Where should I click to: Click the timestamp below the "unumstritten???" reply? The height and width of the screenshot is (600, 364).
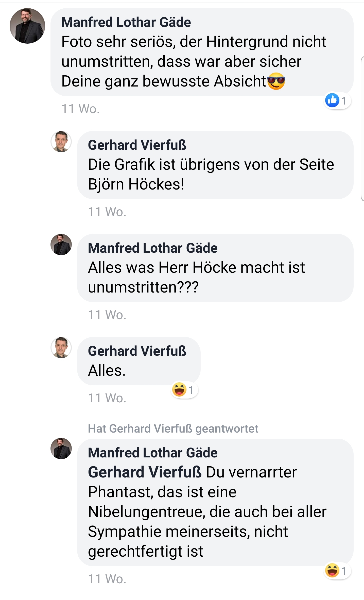[x=107, y=315]
